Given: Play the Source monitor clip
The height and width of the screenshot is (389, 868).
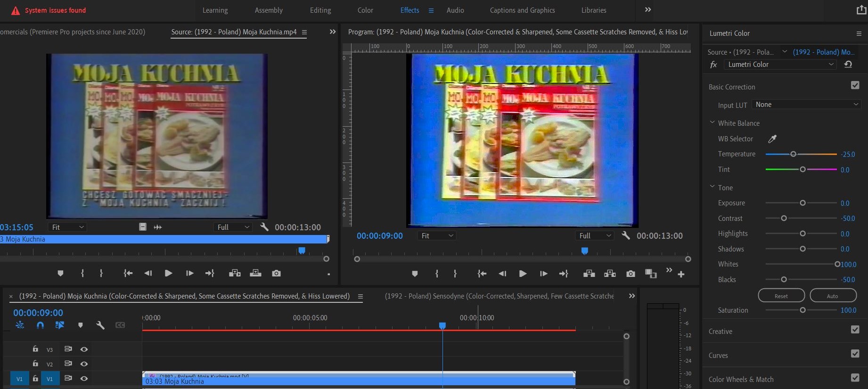Looking at the screenshot, I should [168, 273].
